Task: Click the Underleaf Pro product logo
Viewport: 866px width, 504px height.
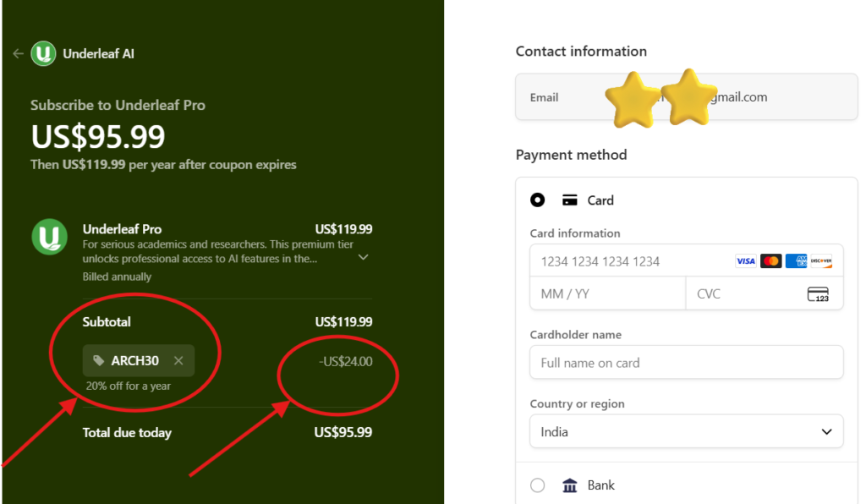Action: click(x=50, y=237)
